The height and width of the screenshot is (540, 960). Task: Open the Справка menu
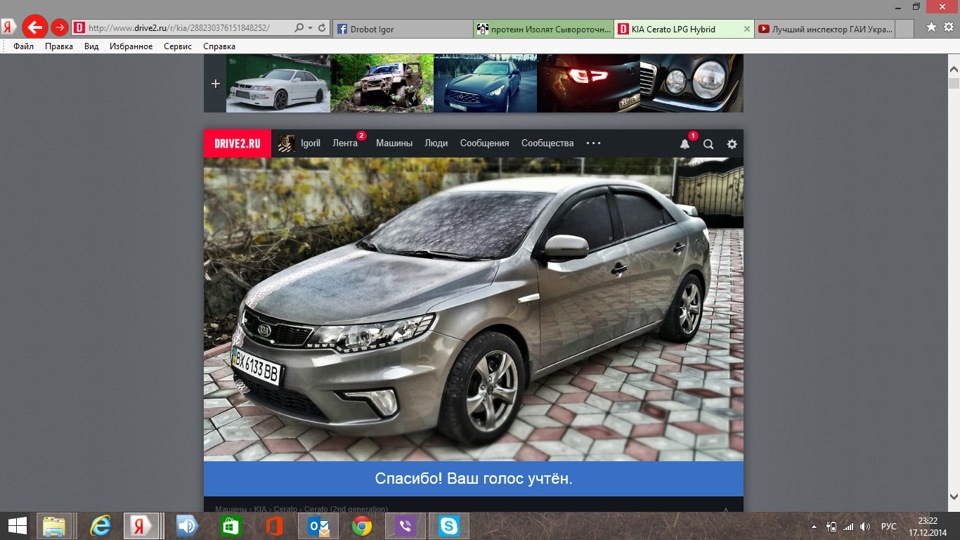(x=219, y=47)
